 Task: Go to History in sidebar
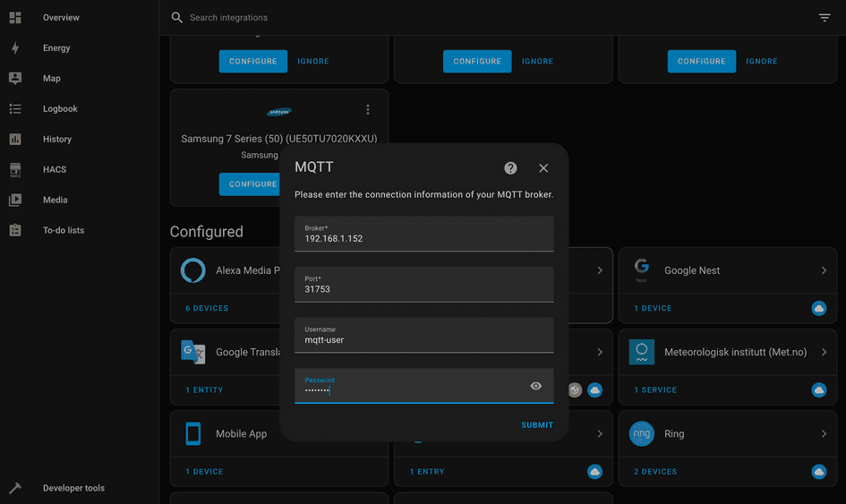(57, 140)
